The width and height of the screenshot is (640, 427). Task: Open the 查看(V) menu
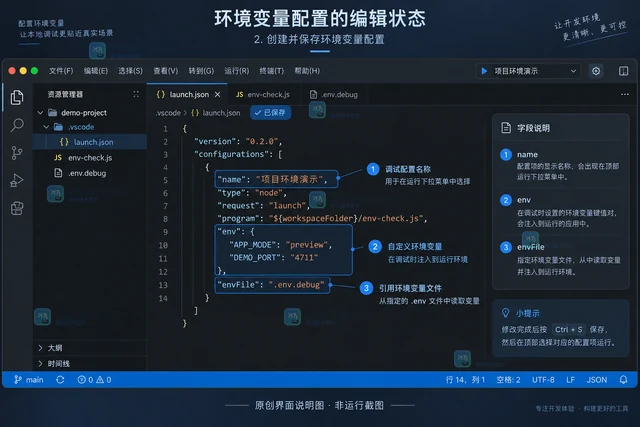tap(166, 71)
